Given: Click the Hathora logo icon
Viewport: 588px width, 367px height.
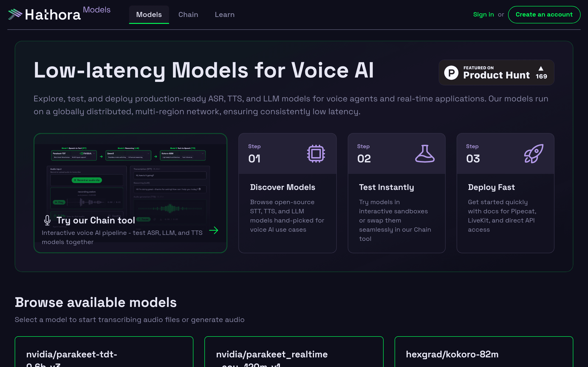Looking at the screenshot, I should 15,14.
